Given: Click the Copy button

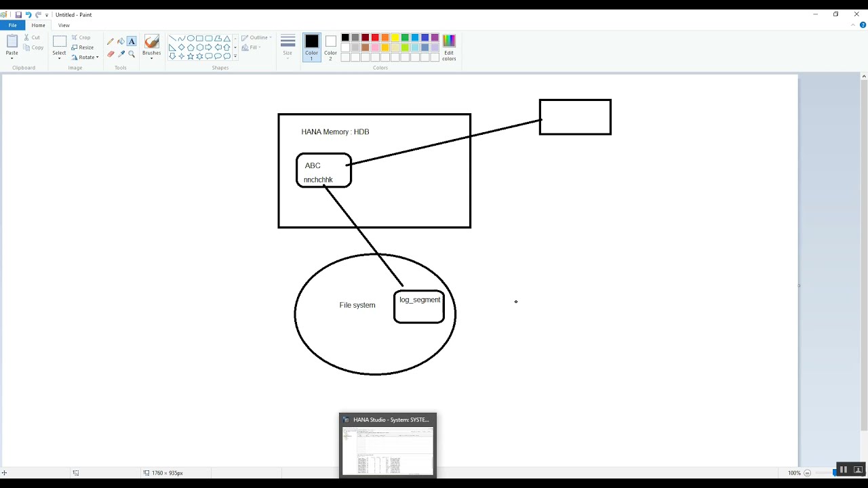Looking at the screenshot, I should point(33,47).
